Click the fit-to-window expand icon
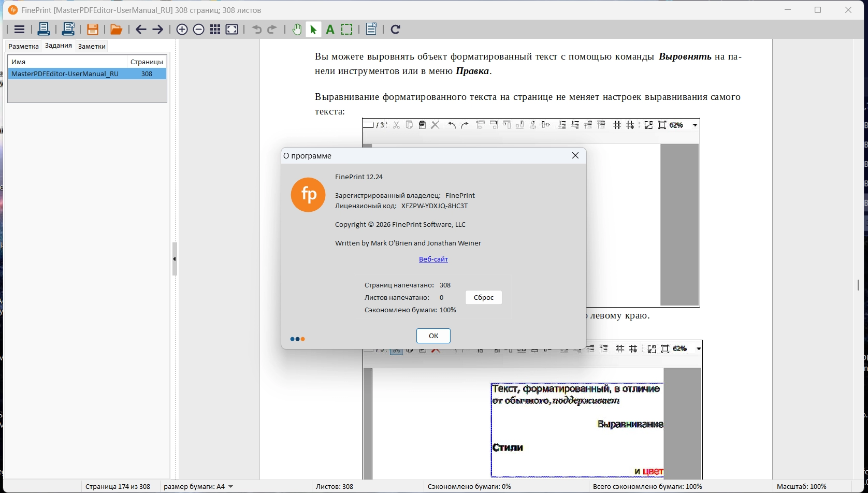Screen dimensions: 868x493 pyautogui.click(x=232, y=30)
